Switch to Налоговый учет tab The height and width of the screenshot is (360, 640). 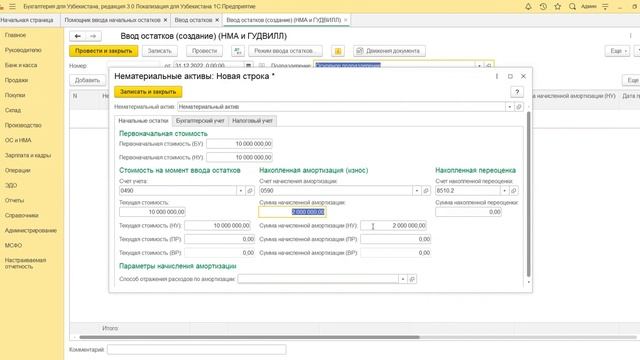click(252, 121)
